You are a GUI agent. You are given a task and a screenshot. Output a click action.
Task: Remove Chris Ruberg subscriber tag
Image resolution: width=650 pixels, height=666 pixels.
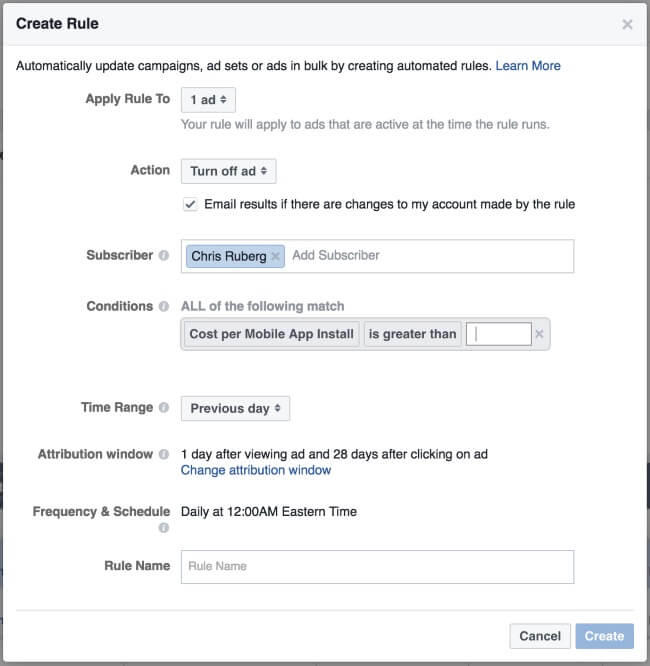[x=276, y=256]
